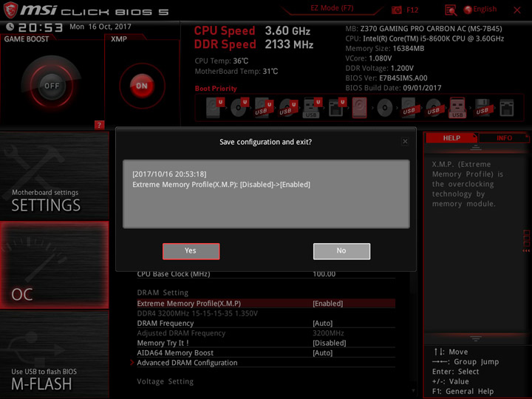Screen dimensions: 532x399
Task: Select the AIDA64 Memory Boost row label
Action: pos(175,352)
